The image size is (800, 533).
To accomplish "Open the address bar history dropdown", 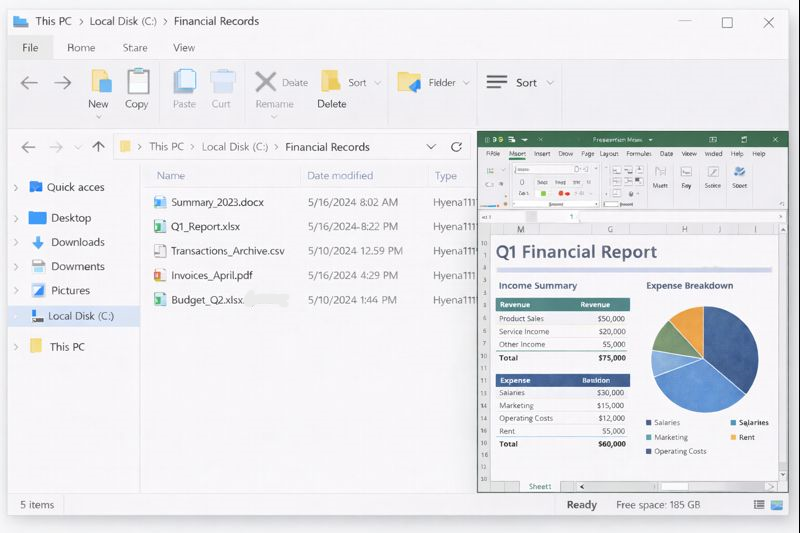I will click(431, 147).
